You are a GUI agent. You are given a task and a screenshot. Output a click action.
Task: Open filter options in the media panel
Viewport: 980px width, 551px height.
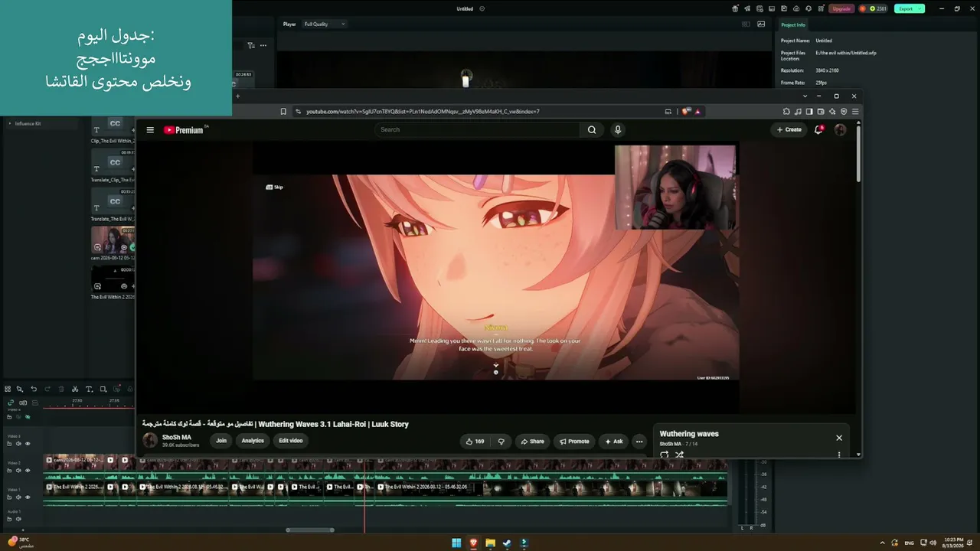coord(250,46)
